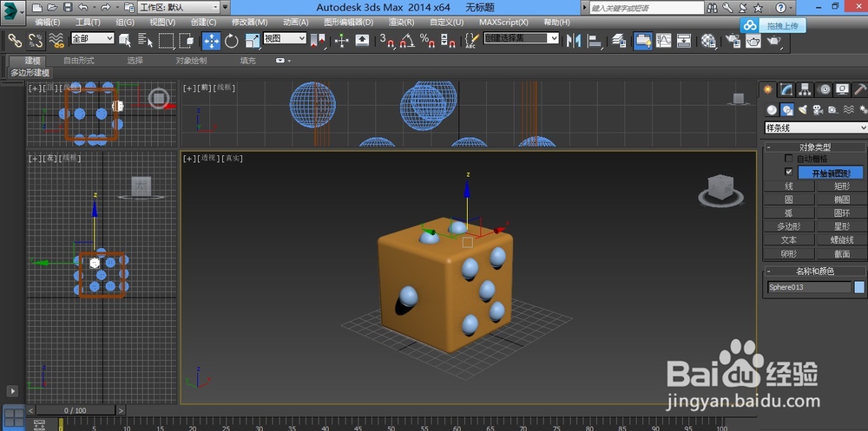Click the Unlink Selection broken chain icon
868x431 pixels.
(36, 41)
